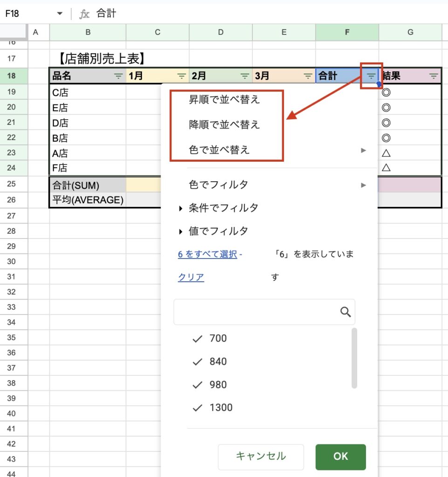Open the name box dropdown arrow

[x=60, y=14]
